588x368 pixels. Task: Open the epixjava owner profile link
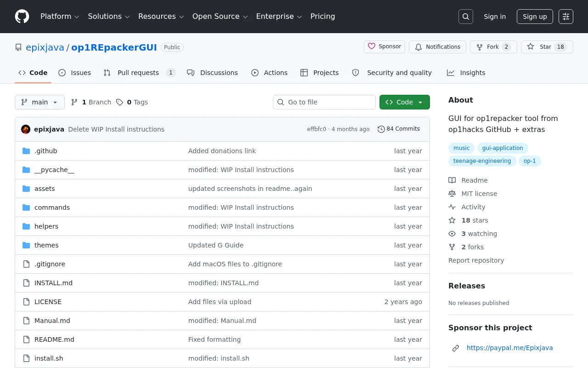45,47
